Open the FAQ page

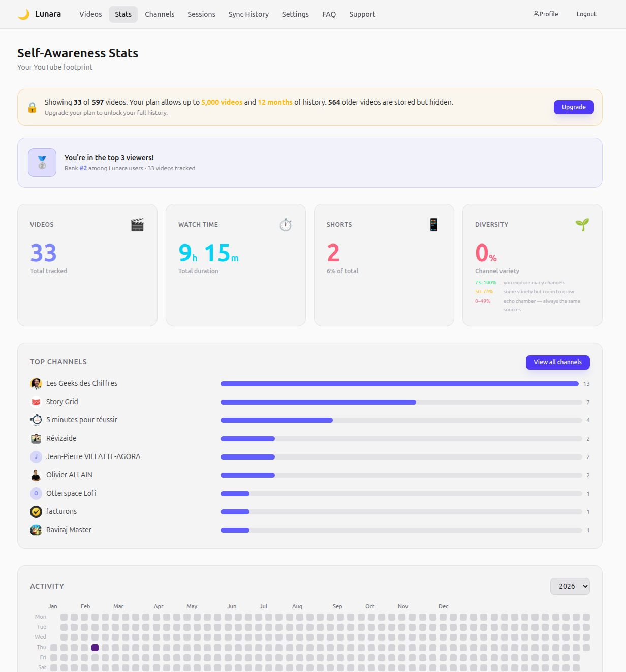pyautogui.click(x=329, y=14)
